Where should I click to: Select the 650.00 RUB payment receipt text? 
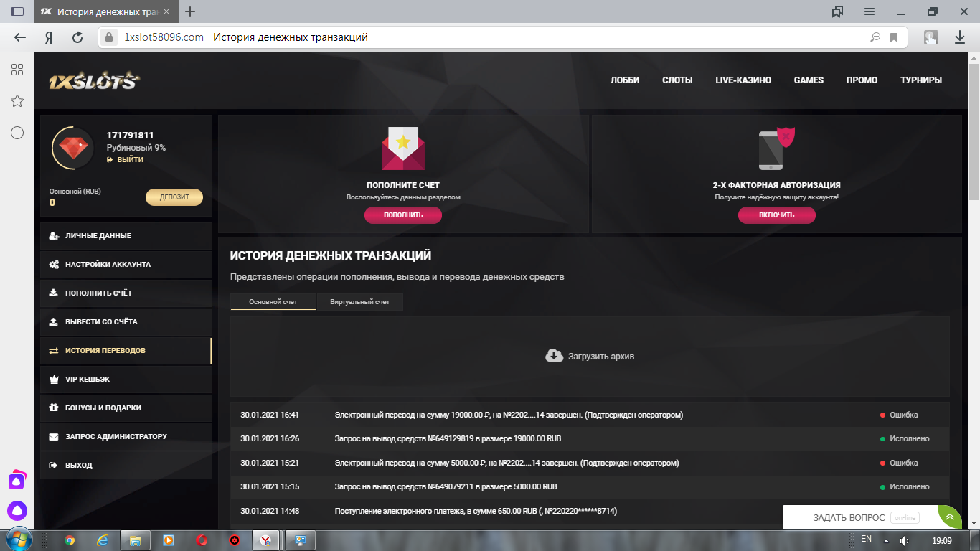click(x=476, y=511)
